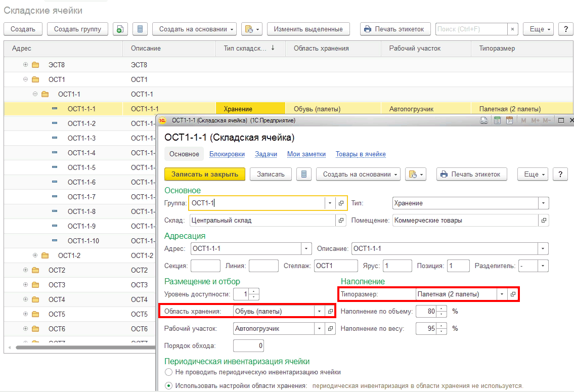
Task: Select 'Использовать настройки области хранения' radio button
Action: [x=168, y=386]
